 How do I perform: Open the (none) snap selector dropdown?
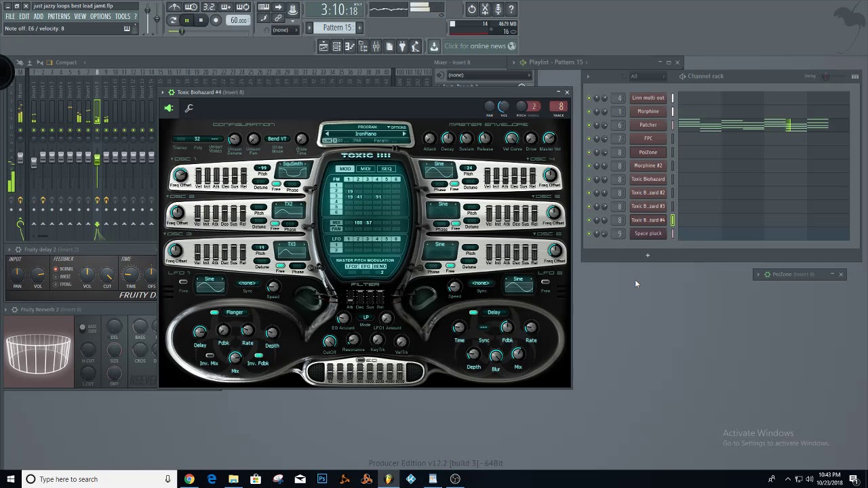click(x=280, y=30)
